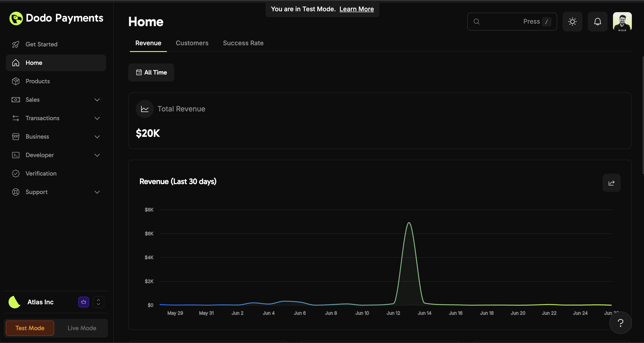The width and height of the screenshot is (644, 343).
Task: Click the user avatar photo
Action: point(622,22)
